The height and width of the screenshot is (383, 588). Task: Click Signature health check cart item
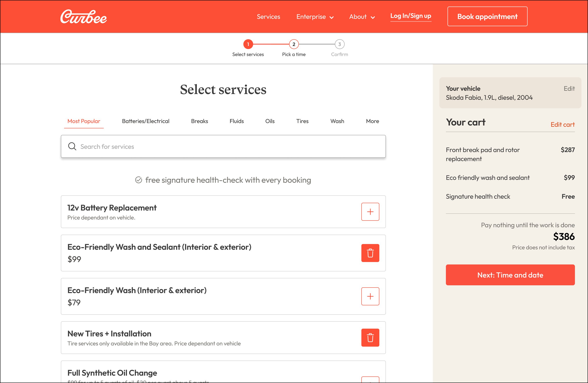coord(478,197)
